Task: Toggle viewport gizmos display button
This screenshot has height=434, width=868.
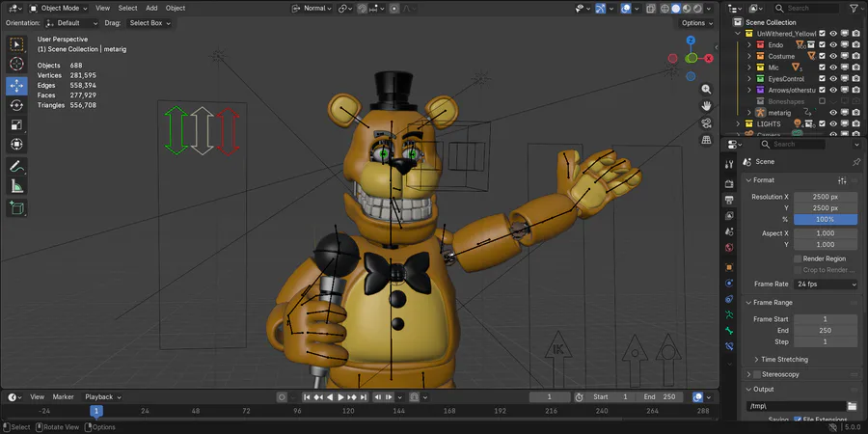Action: pos(601,9)
